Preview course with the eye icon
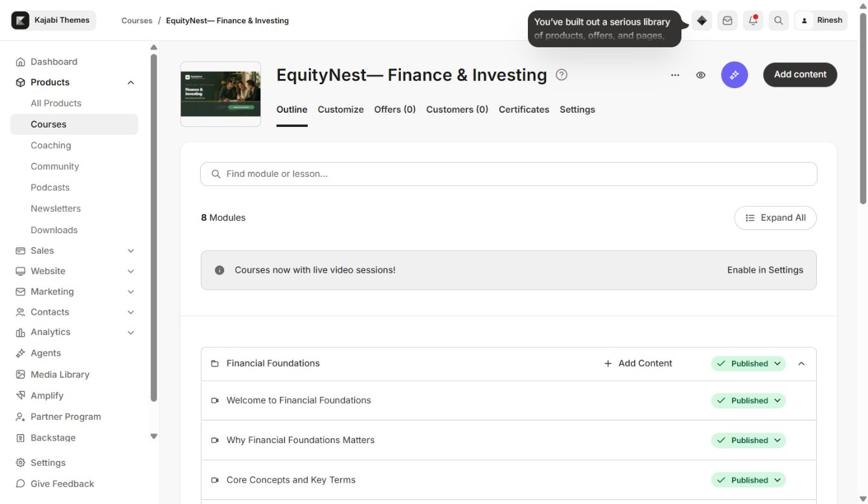Viewport: 868px width, 504px height. [701, 75]
